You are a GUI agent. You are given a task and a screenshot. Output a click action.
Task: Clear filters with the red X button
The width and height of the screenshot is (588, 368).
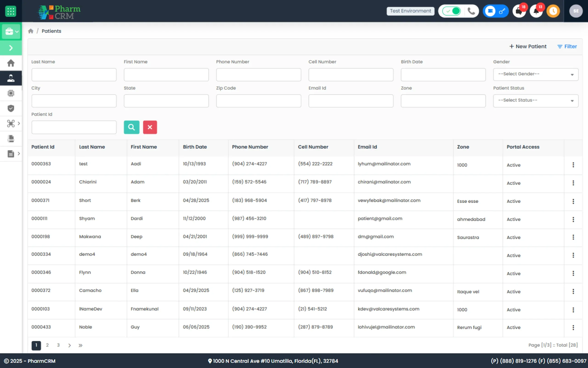coord(150,127)
